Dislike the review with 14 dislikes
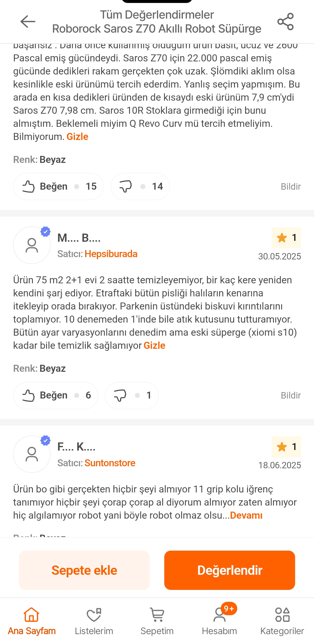 [140, 186]
